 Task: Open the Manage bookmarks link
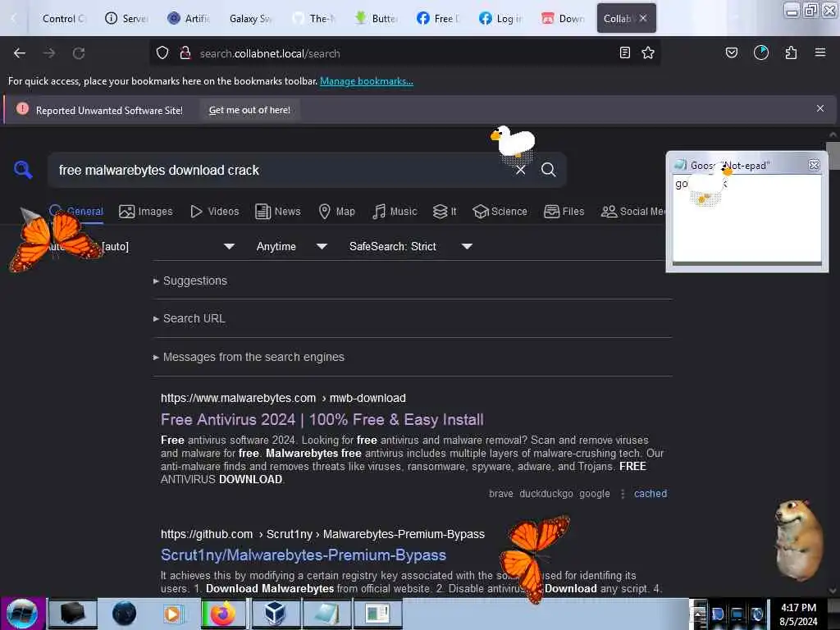point(367,81)
